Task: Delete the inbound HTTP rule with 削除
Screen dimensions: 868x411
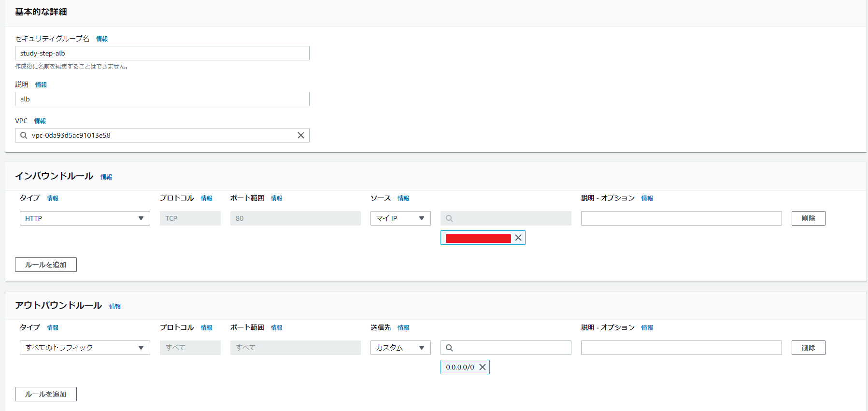Action: pos(809,218)
